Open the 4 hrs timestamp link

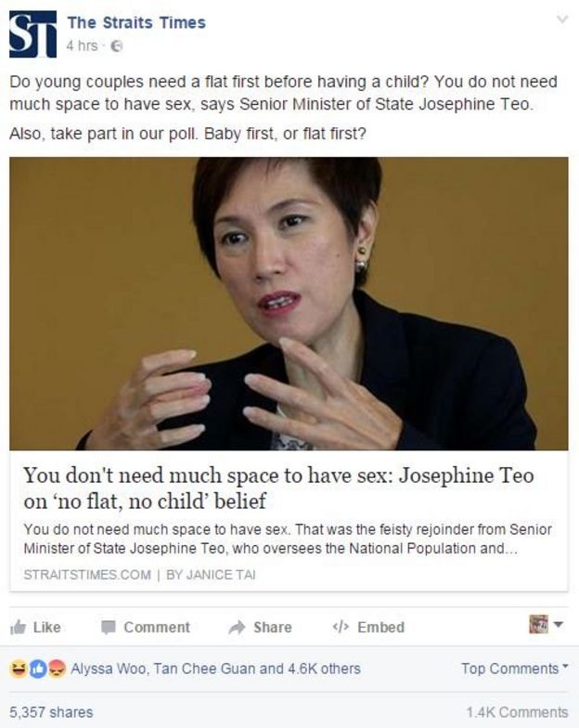(82, 46)
